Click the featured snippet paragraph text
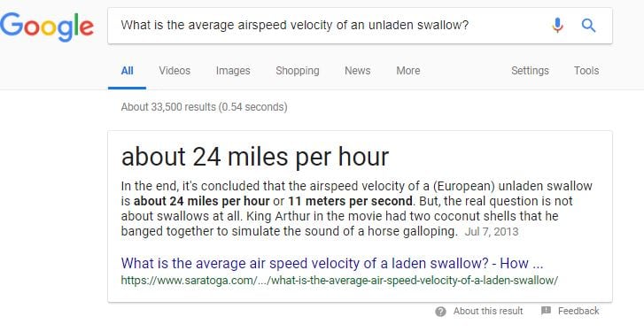 [x=356, y=209]
